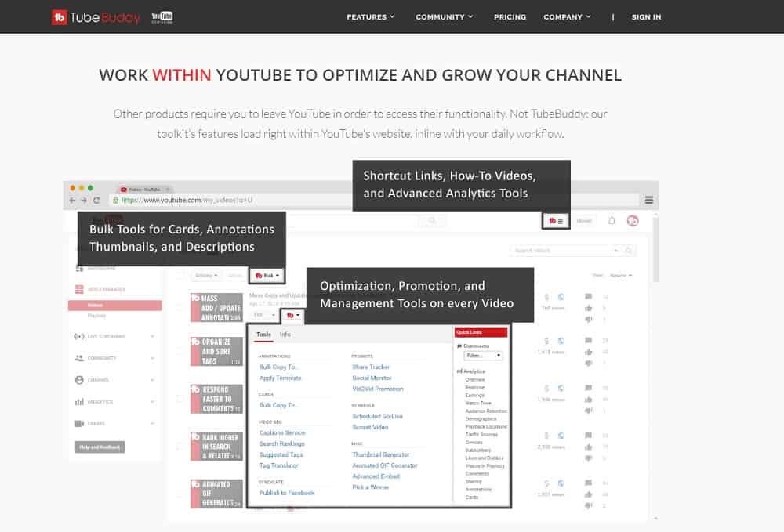Switch to the Tools tab
The height and width of the screenshot is (532, 784).
click(263, 335)
